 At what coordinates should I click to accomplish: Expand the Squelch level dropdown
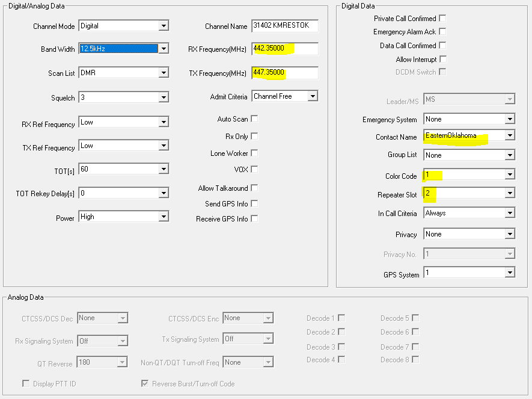164,97
